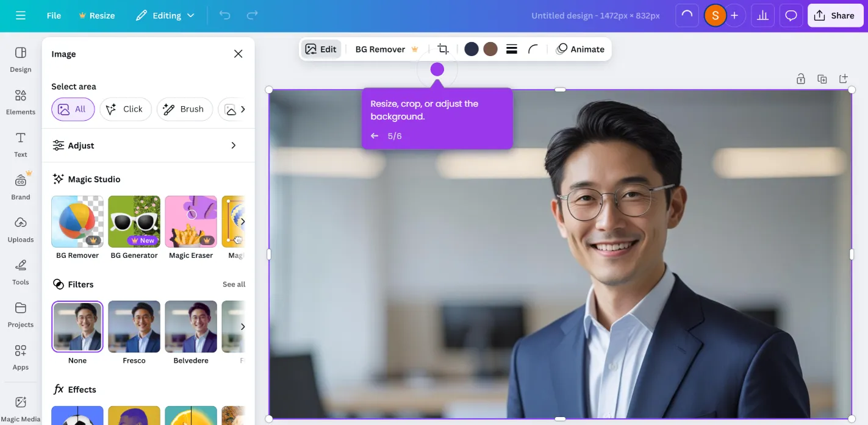The width and height of the screenshot is (868, 425).
Task: Select the All area option
Action: coord(73,109)
